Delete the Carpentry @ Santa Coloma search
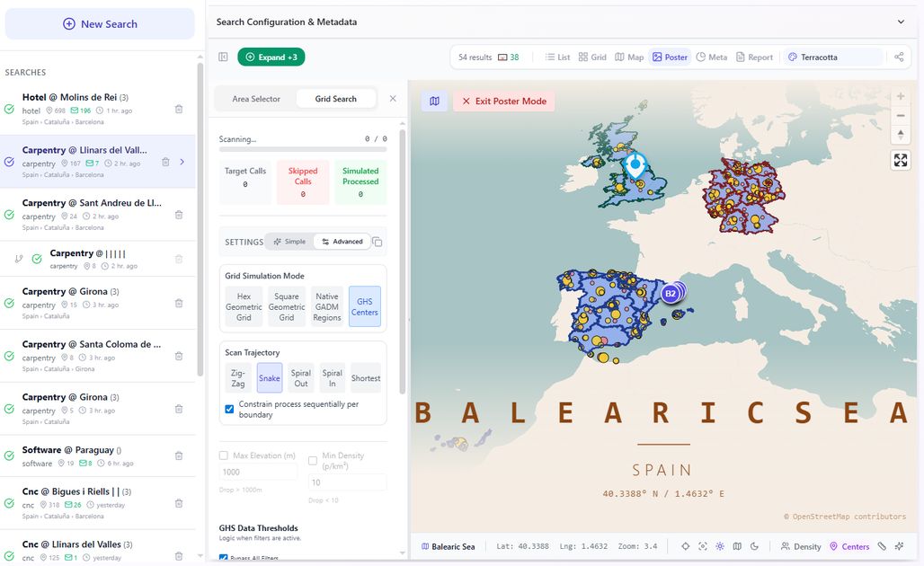Screen dimensions: 924x566 pos(179,357)
